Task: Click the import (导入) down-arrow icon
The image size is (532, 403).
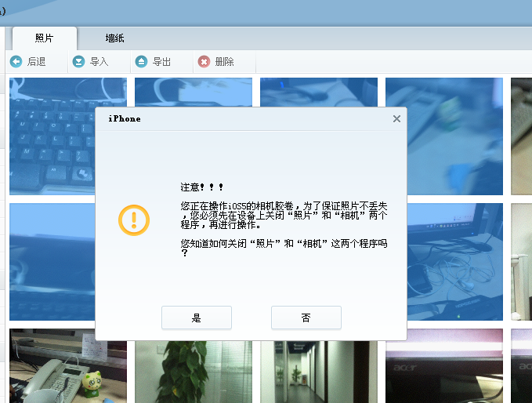Action: click(78, 61)
